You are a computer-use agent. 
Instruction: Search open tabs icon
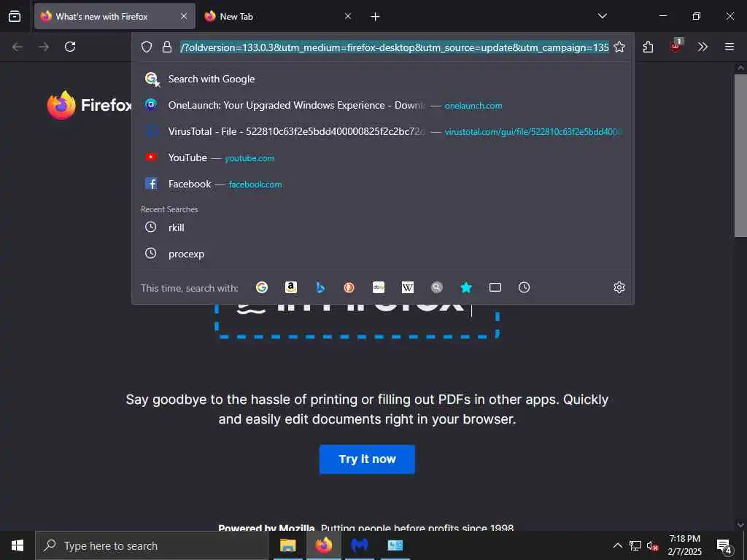click(x=495, y=287)
